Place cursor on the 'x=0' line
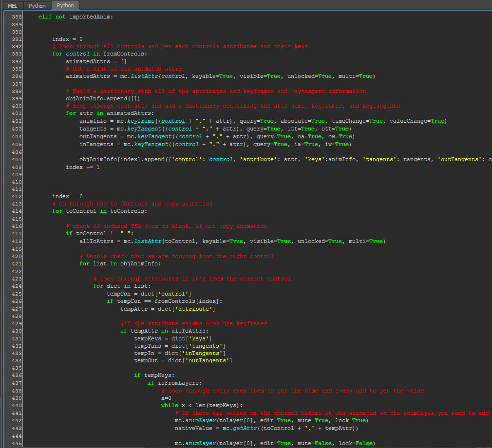This screenshot has width=492, height=448. (166, 398)
